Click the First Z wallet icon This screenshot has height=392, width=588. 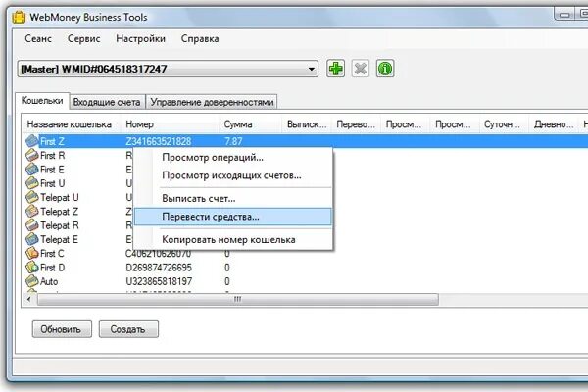click(x=32, y=141)
